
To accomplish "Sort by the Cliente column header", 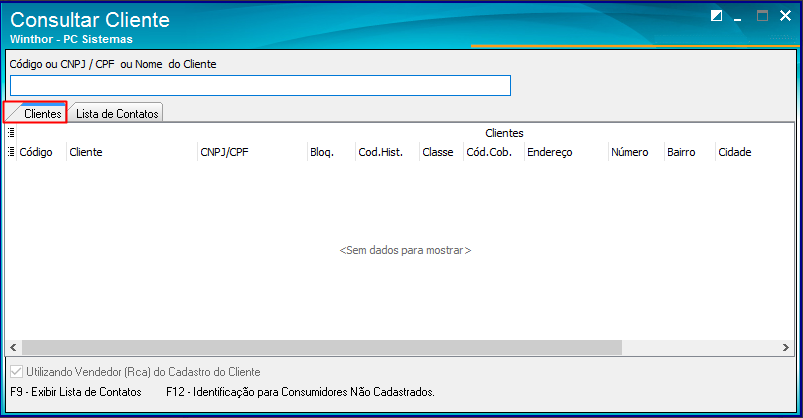I will tap(132, 152).
